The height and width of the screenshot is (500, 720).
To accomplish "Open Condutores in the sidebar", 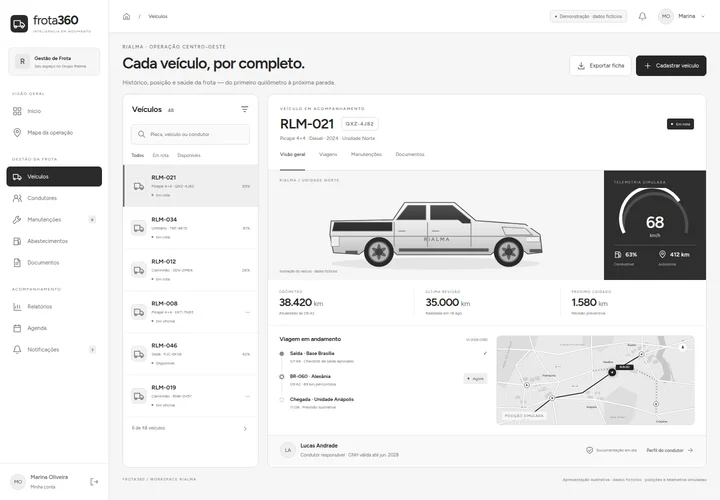I will (x=54, y=198).
